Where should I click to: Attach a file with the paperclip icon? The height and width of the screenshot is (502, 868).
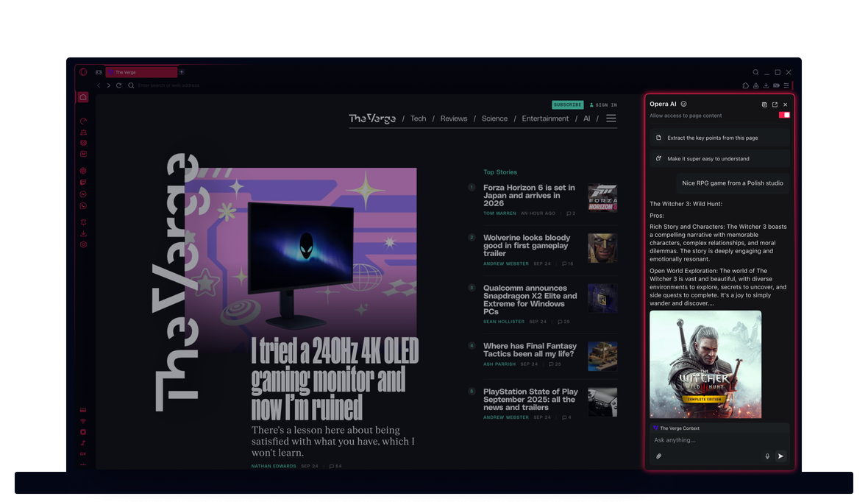[x=659, y=456]
